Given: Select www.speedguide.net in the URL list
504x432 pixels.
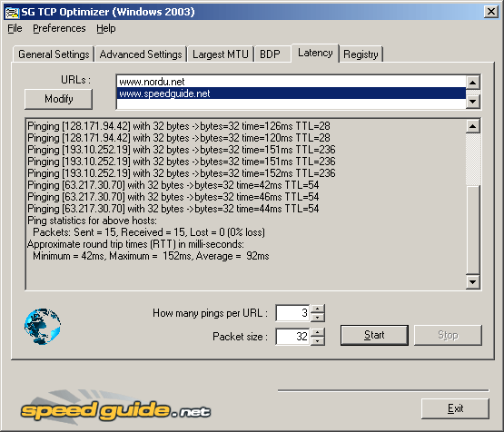Looking at the screenshot, I should coord(292,93).
